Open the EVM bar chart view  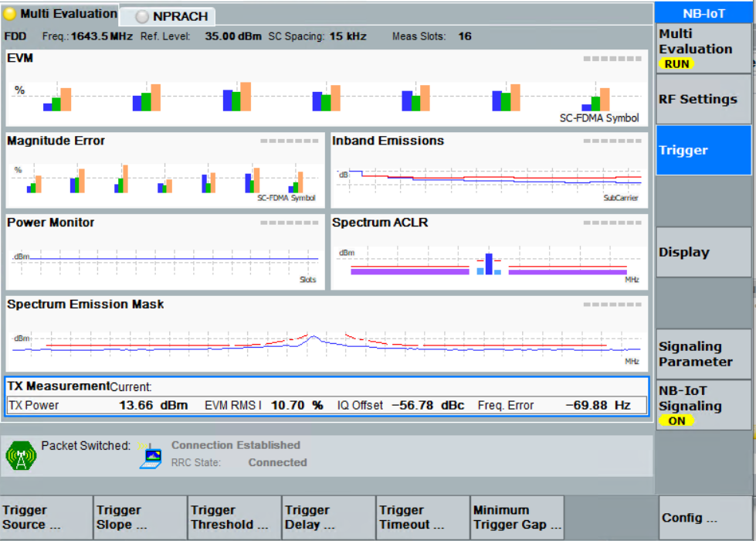(327, 88)
